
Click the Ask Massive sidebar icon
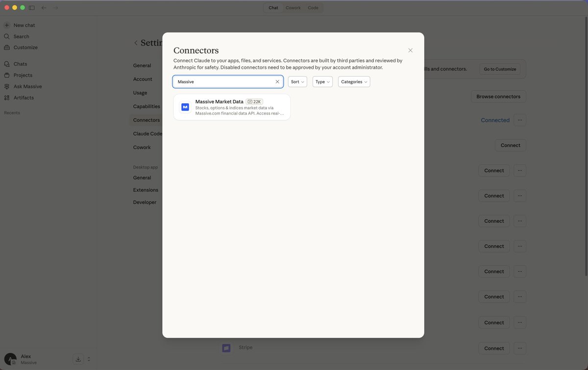coord(7,86)
